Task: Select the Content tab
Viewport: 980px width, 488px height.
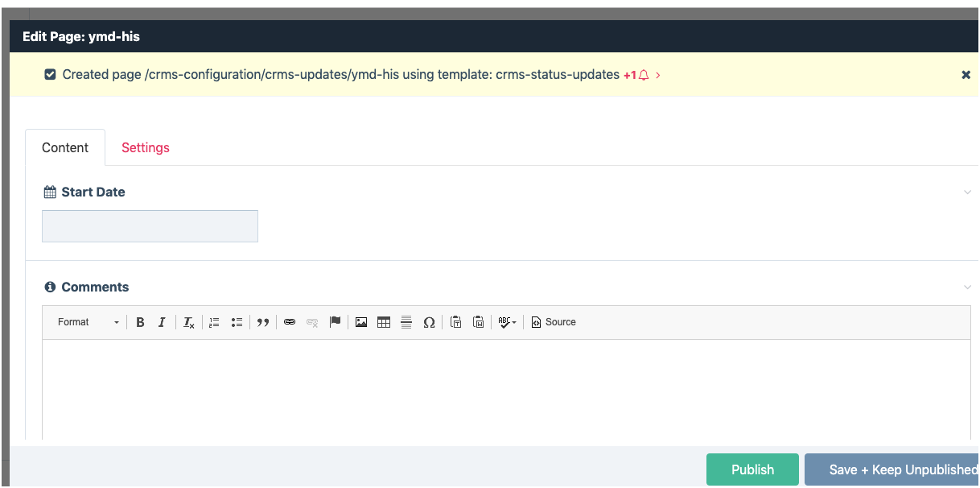Action: click(x=65, y=147)
